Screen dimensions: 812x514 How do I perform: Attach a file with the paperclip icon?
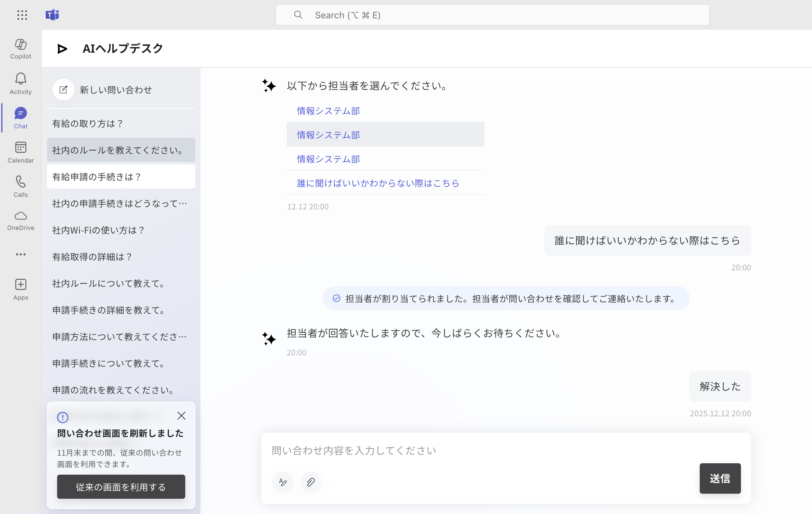click(311, 482)
